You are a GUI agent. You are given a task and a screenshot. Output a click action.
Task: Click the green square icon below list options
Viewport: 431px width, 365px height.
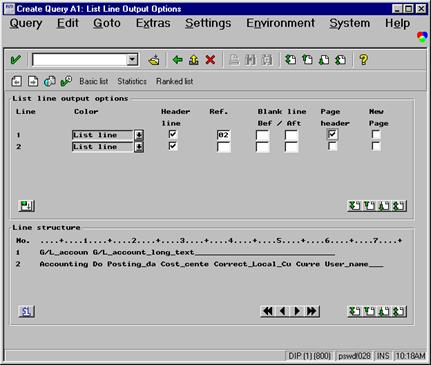[x=26, y=206]
